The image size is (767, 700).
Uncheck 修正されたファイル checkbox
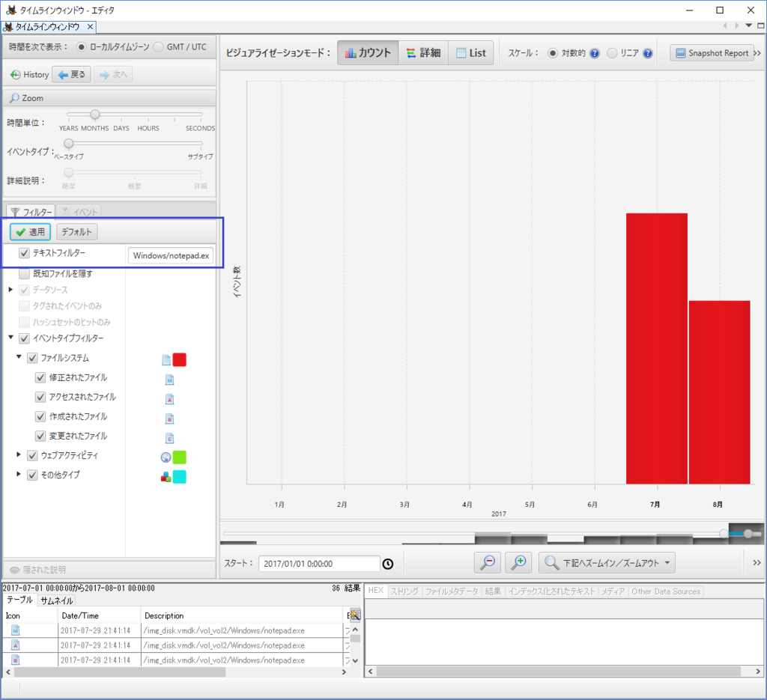[40, 378]
